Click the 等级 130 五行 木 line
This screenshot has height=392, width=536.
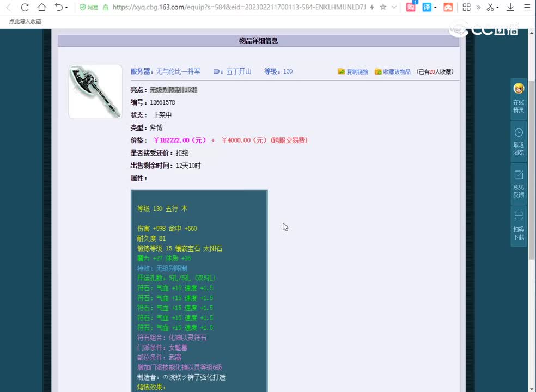[x=162, y=209]
